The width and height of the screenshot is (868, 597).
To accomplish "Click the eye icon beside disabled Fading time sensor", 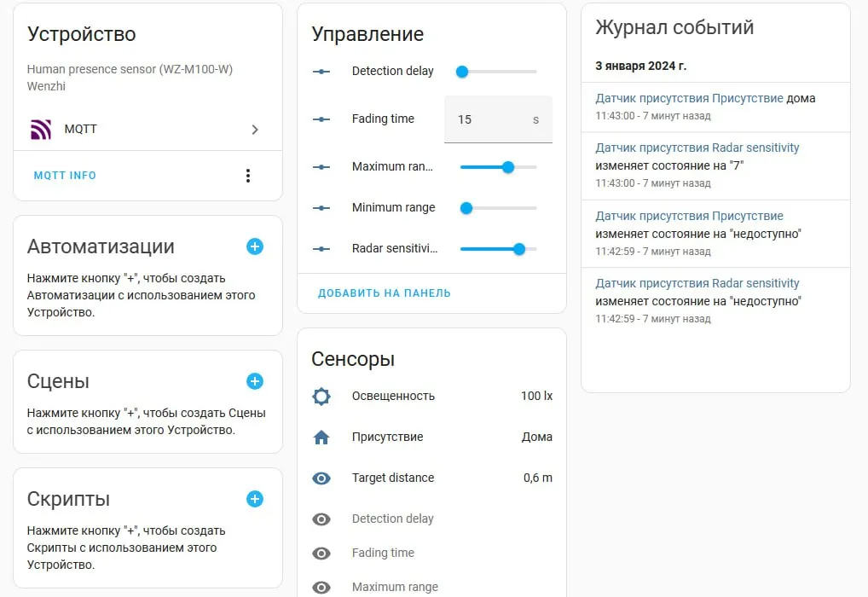I will point(321,554).
